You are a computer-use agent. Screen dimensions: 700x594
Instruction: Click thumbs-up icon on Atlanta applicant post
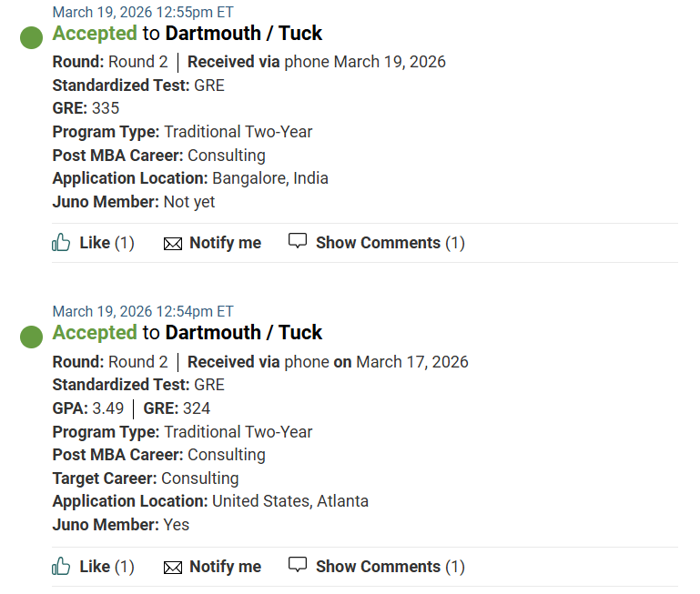(x=61, y=566)
